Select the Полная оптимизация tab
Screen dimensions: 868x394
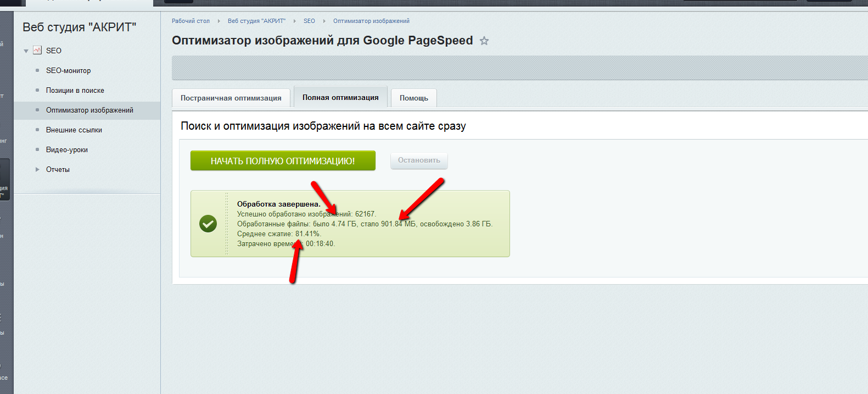click(340, 97)
